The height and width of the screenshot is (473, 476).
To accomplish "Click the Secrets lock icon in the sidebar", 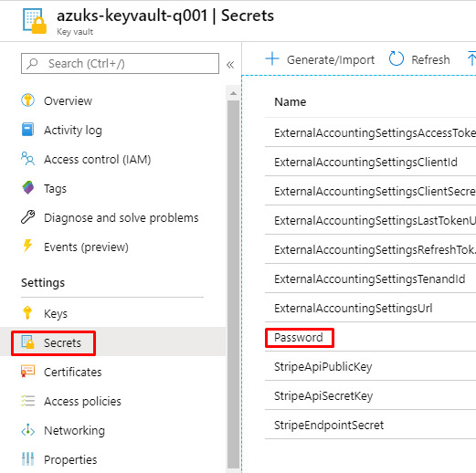I will tap(28, 342).
